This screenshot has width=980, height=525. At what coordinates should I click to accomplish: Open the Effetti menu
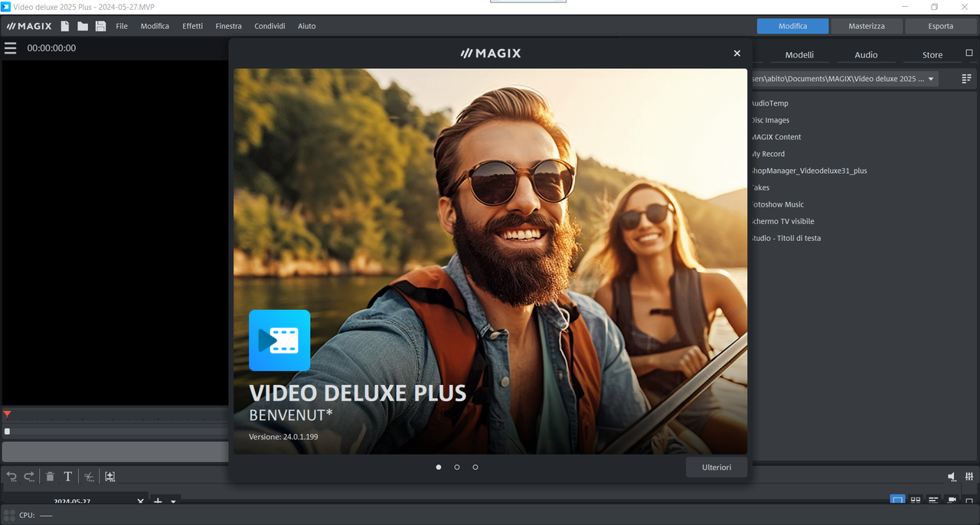coord(192,26)
